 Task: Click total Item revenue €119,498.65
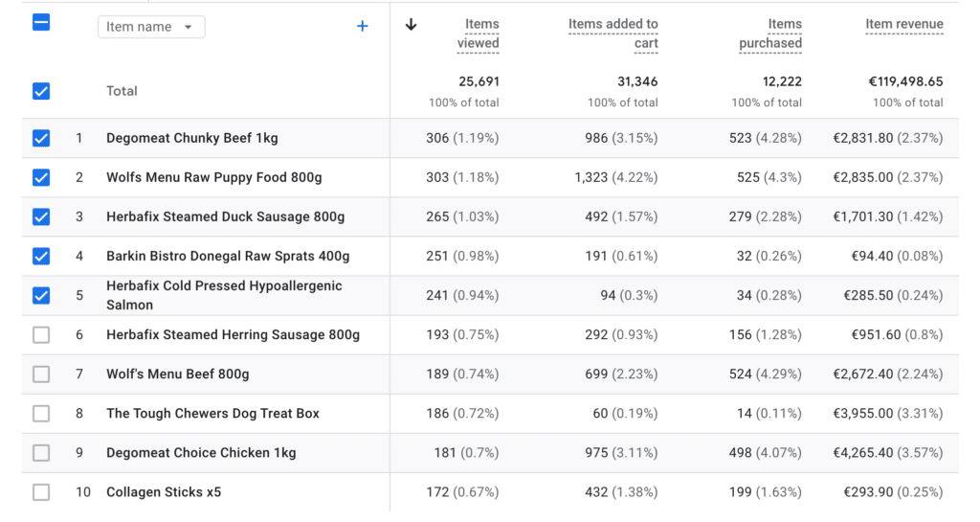[905, 82]
